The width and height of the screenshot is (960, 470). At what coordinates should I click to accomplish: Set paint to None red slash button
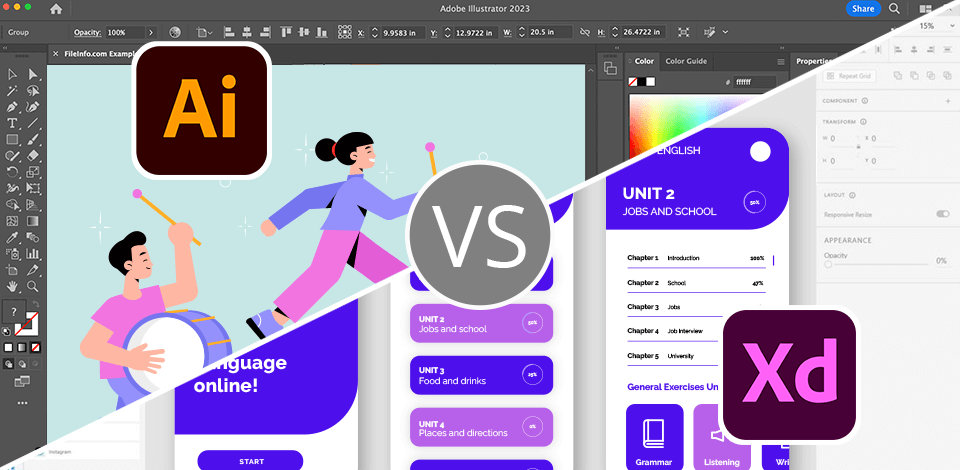pyautogui.click(x=36, y=347)
